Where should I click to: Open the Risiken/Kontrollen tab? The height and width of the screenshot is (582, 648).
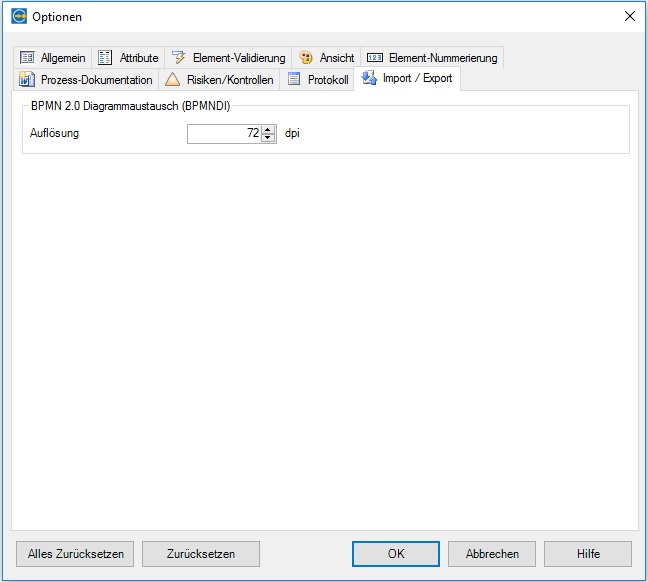pos(219,79)
